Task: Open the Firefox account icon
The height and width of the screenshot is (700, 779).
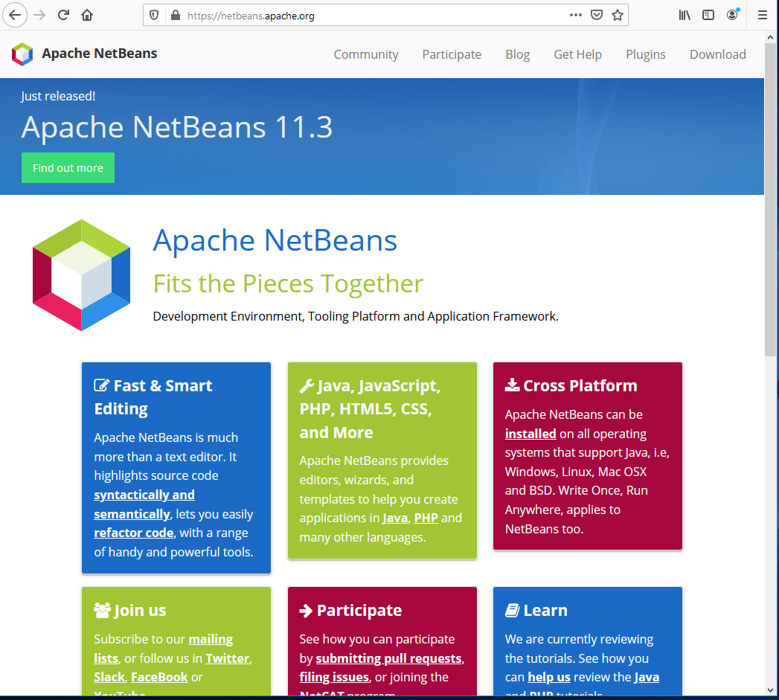Action: click(x=733, y=14)
